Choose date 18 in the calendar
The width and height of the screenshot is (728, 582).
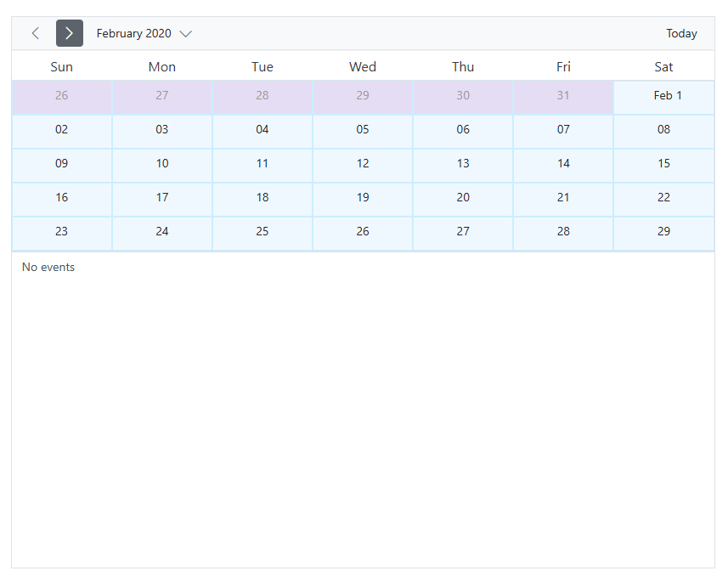tap(262, 200)
